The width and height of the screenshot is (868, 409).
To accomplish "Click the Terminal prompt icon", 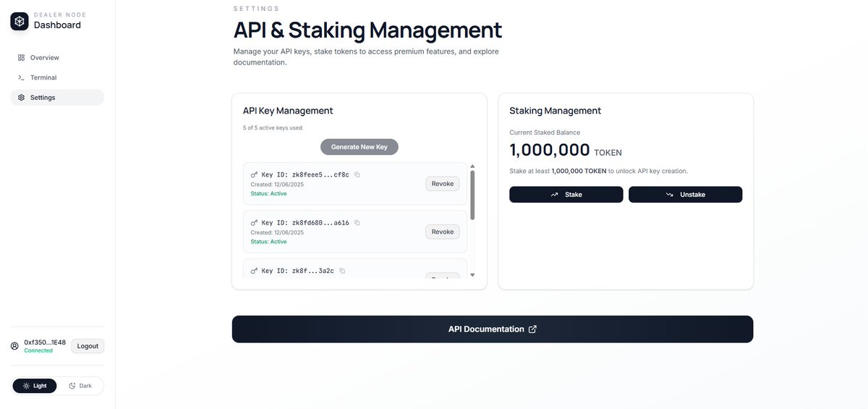I will point(21,77).
